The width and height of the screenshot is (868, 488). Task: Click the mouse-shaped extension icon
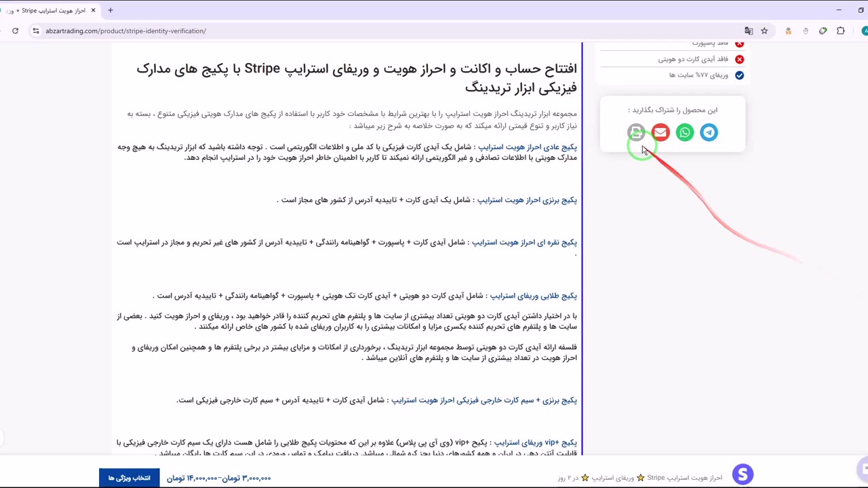(806, 30)
